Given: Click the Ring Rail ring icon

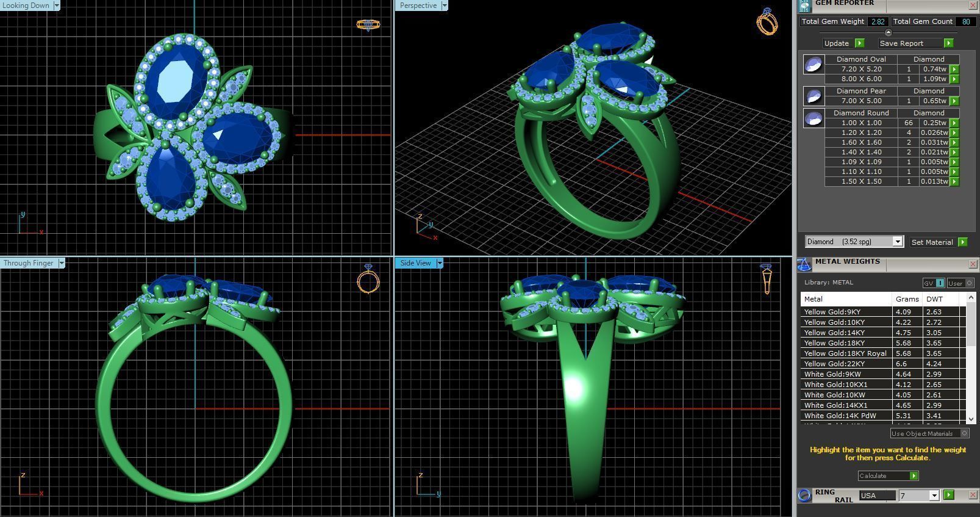Looking at the screenshot, I should coord(804,495).
